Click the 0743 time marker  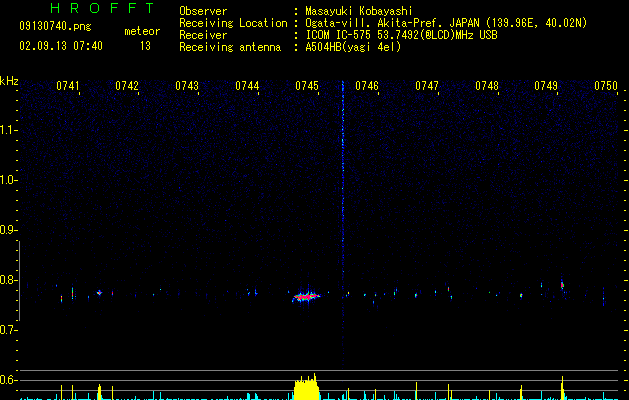point(187,86)
